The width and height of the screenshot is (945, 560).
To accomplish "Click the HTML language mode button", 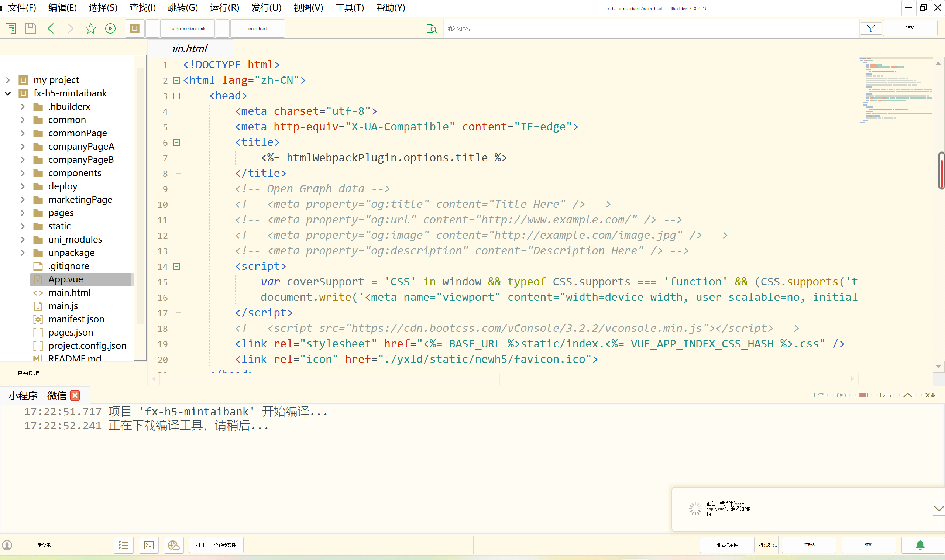I will 869,545.
